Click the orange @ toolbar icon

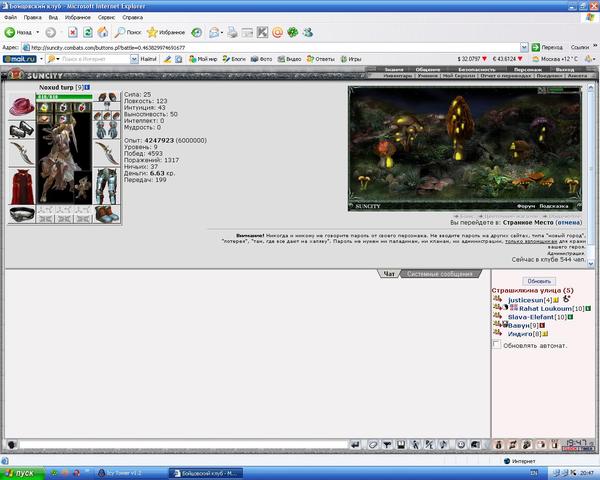pos(277,33)
